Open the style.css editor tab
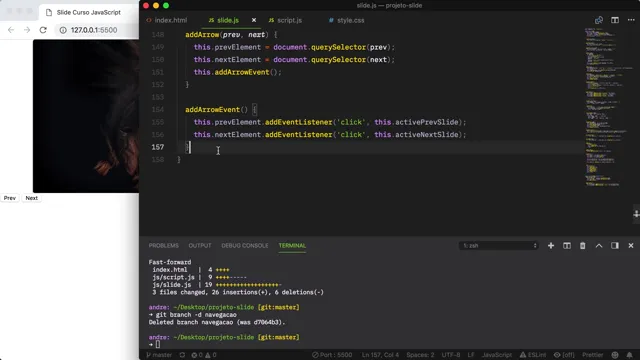The height and width of the screenshot is (360, 640). 347,20
